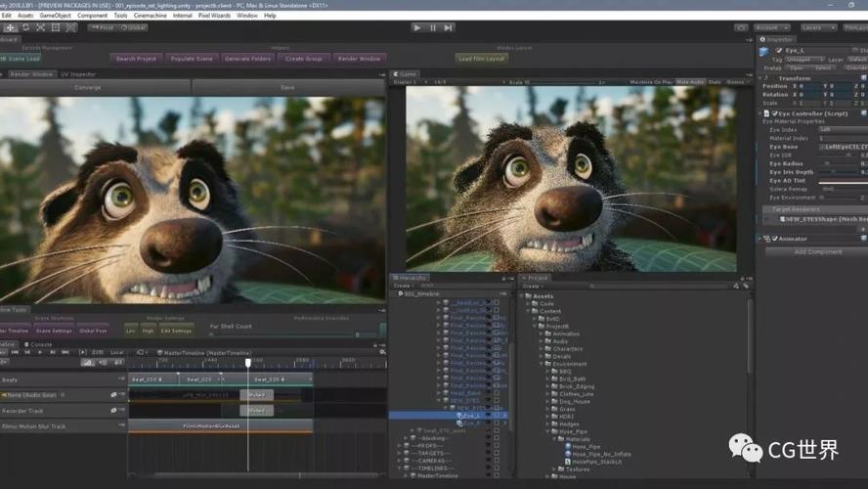Collapse the Eye Controller component section

[x=760, y=113]
